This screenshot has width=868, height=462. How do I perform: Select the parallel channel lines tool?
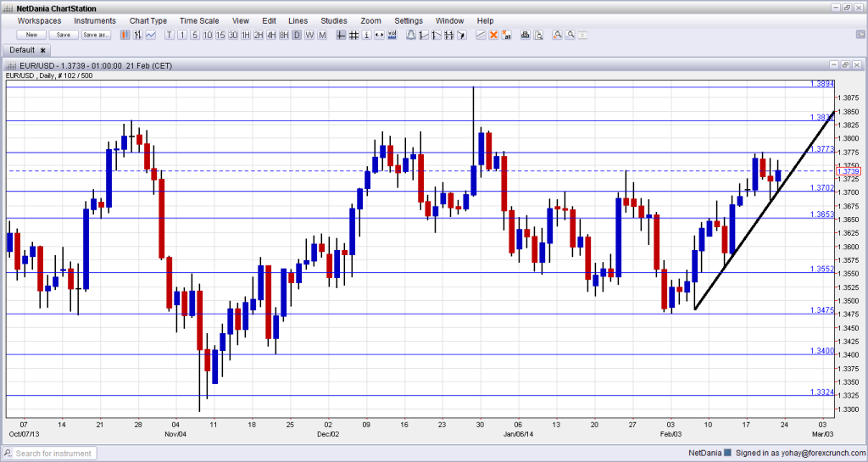[x=481, y=35]
